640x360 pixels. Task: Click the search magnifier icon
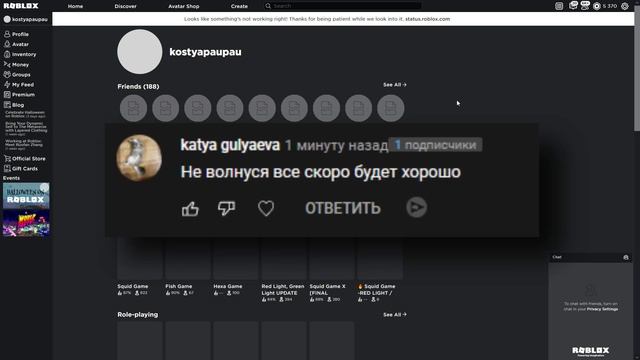[268, 6]
